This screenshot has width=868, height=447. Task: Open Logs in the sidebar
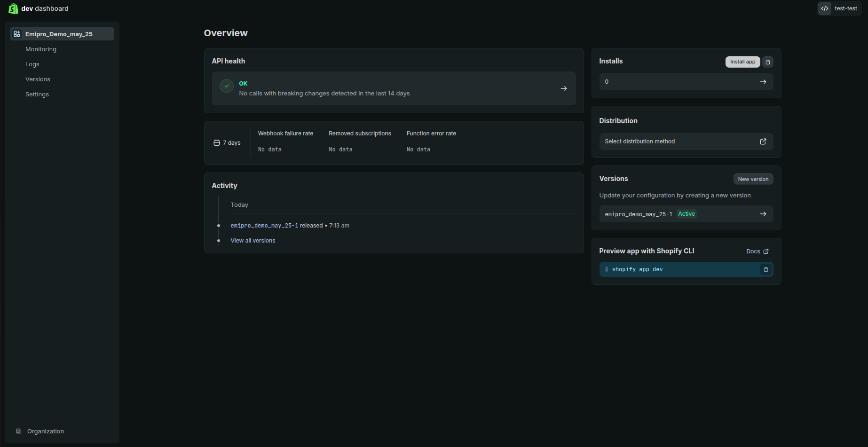tap(32, 64)
